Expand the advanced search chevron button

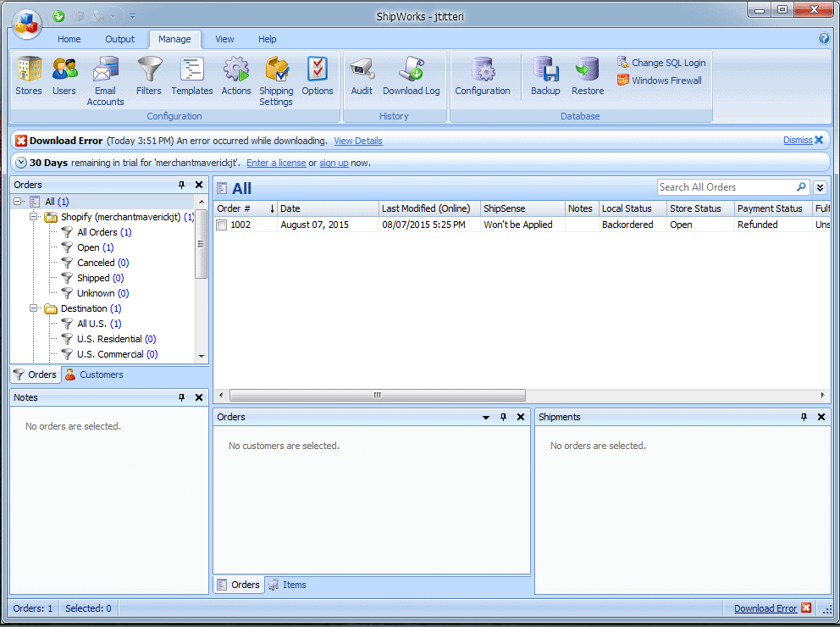(x=820, y=187)
